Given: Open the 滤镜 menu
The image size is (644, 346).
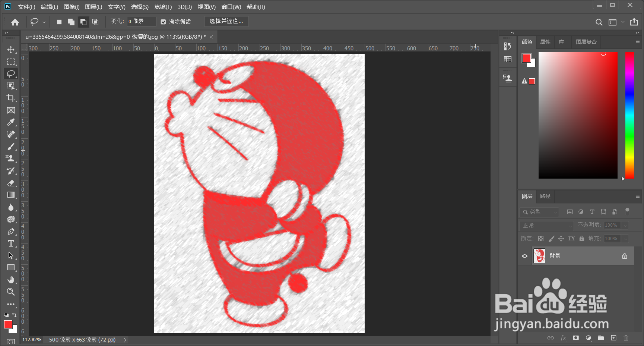Looking at the screenshot, I should [x=163, y=7].
